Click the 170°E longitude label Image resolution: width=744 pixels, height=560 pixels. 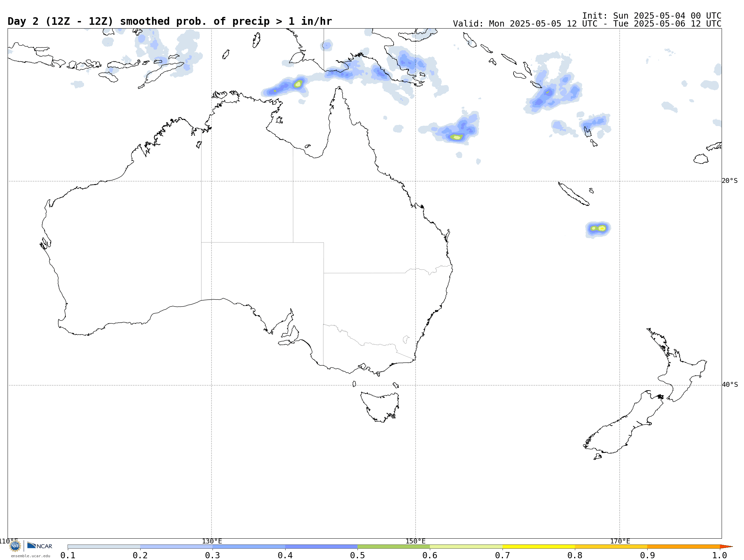pyautogui.click(x=620, y=541)
